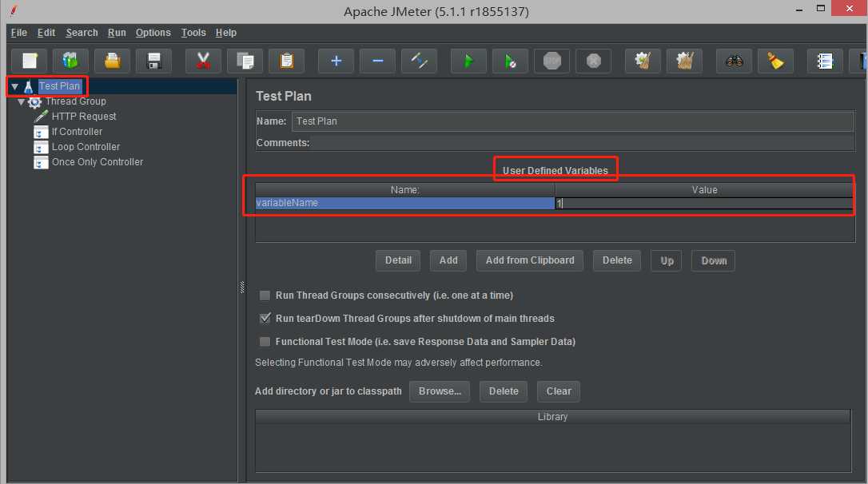Click the Reset Search broom icon

coord(775,61)
